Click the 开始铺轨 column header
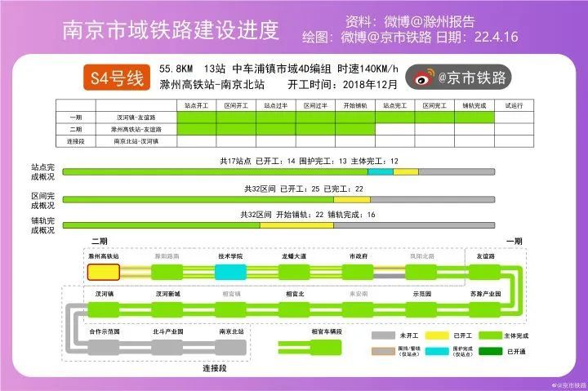588x391 pixels. point(355,106)
